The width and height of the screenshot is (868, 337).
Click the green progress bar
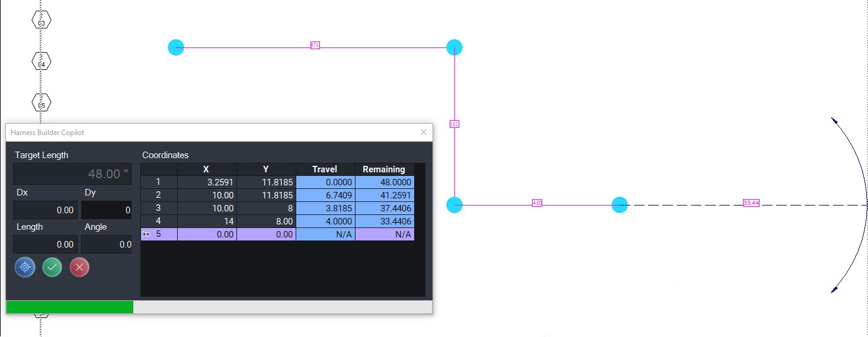click(x=69, y=307)
